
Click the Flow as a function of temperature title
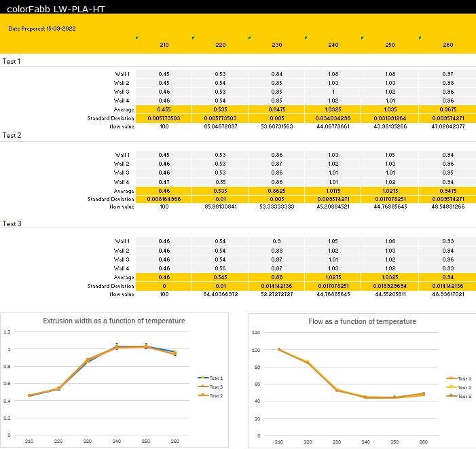click(x=362, y=321)
